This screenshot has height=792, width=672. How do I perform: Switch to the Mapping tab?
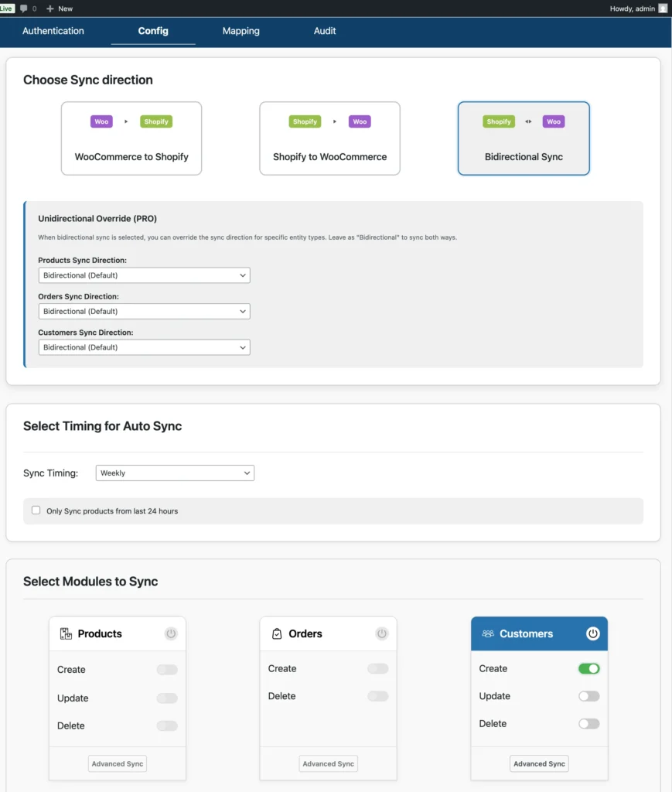(x=240, y=31)
